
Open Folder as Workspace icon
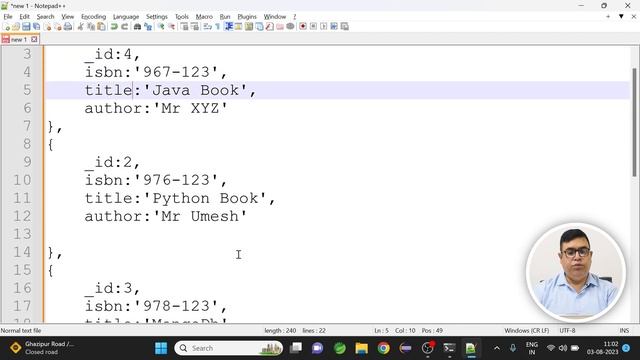point(280,27)
